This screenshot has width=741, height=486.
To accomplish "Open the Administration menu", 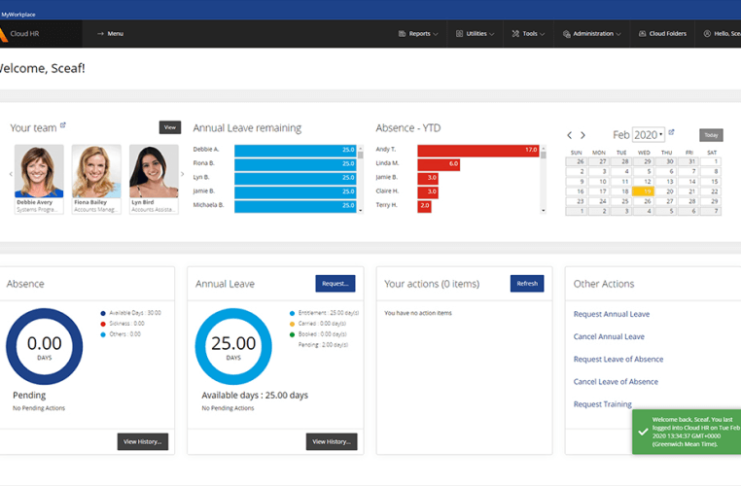I will [x=592, y=34].
